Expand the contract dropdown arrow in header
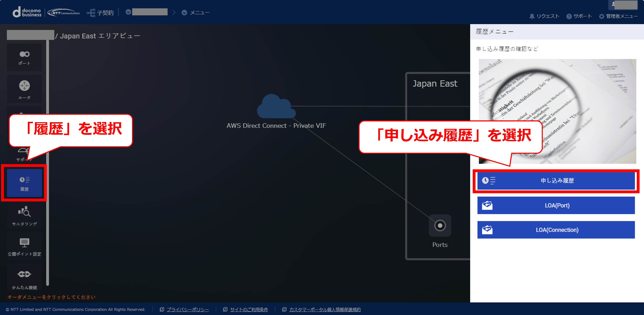The image size is (644, 315). point(128,12)
